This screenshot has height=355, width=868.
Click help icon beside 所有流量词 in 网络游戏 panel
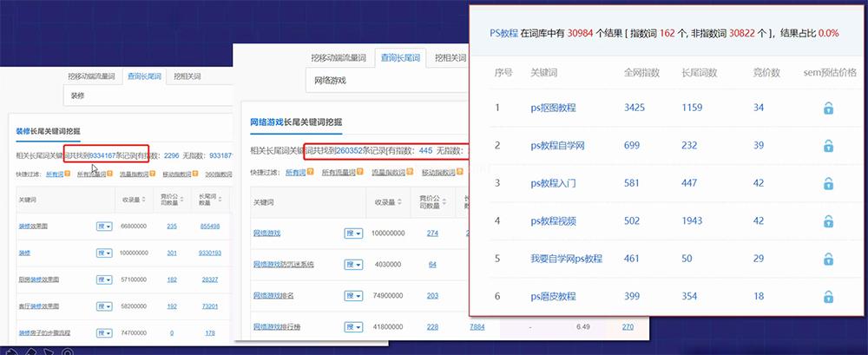point(362,172)
